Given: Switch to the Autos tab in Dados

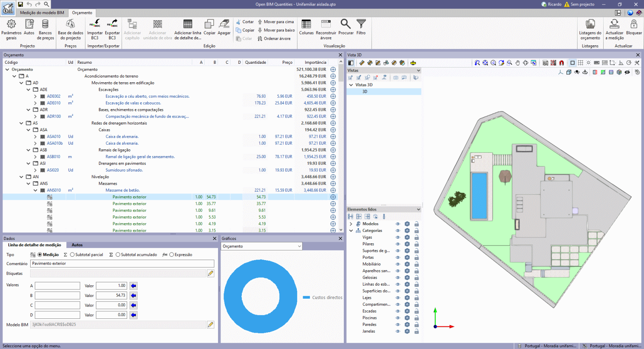Looking at the screenshot, I should [77, 245].
